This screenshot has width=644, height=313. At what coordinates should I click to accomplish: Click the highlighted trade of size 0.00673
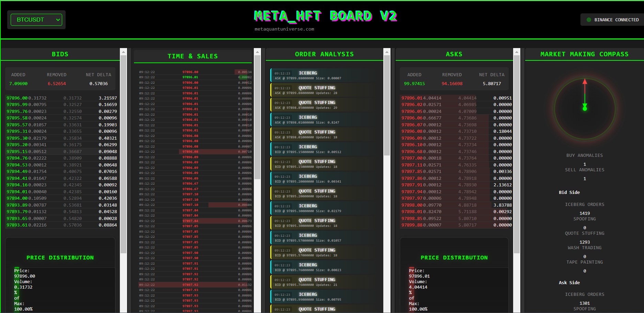pyautogui.click(x=195, y=221)
